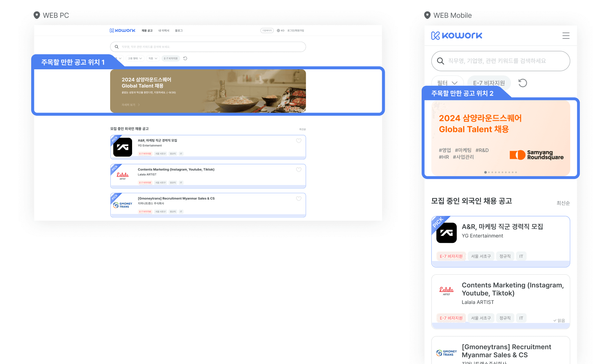Click 지머니트랜스 주식회사 company name in WEB PC
The width and height of the screenshot is (611, 364).
(151, 203)
